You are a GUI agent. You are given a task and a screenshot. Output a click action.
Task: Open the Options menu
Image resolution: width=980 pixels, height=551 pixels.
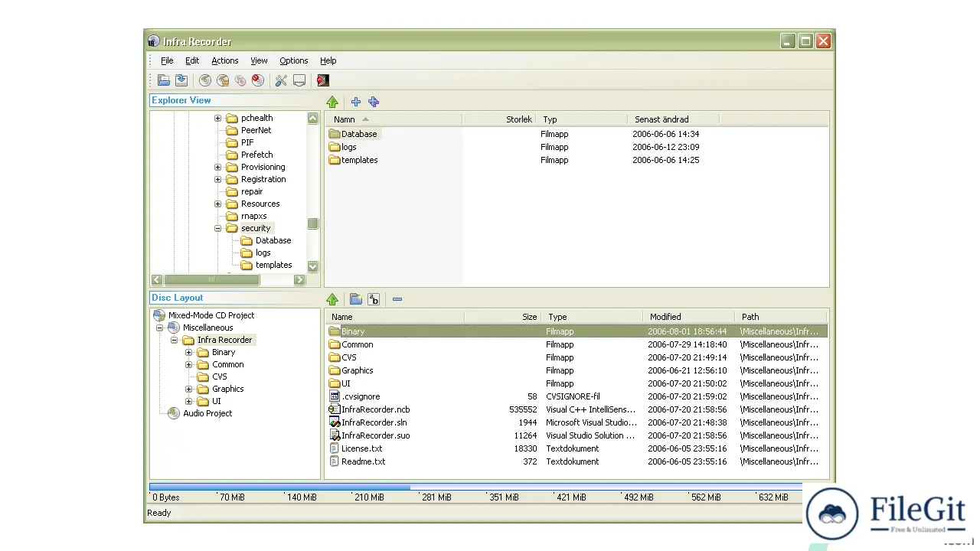[x=294, y=60]
